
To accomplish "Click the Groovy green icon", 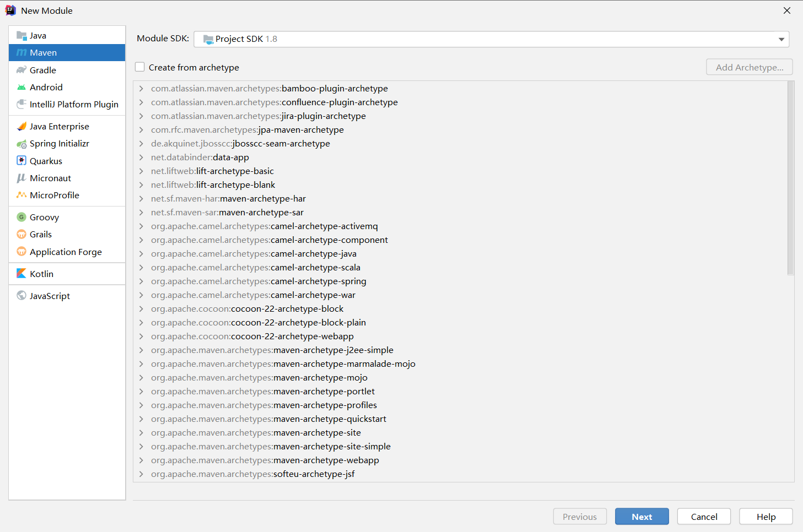I will pyautogui.click(x=21, y=217).
